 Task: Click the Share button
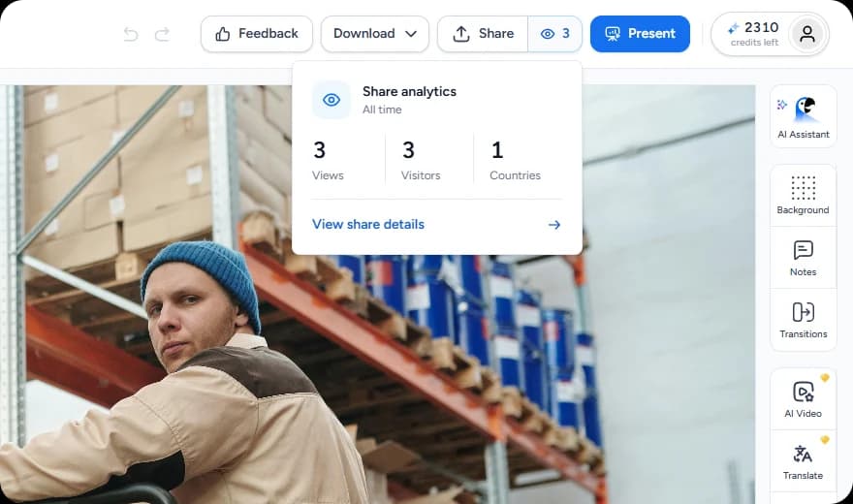(483, 34)
